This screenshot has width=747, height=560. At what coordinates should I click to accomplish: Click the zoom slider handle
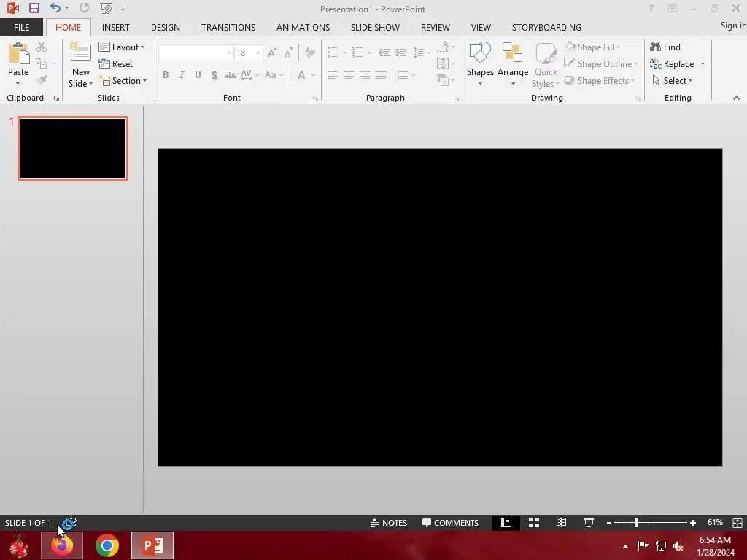(x=636, y=523)
